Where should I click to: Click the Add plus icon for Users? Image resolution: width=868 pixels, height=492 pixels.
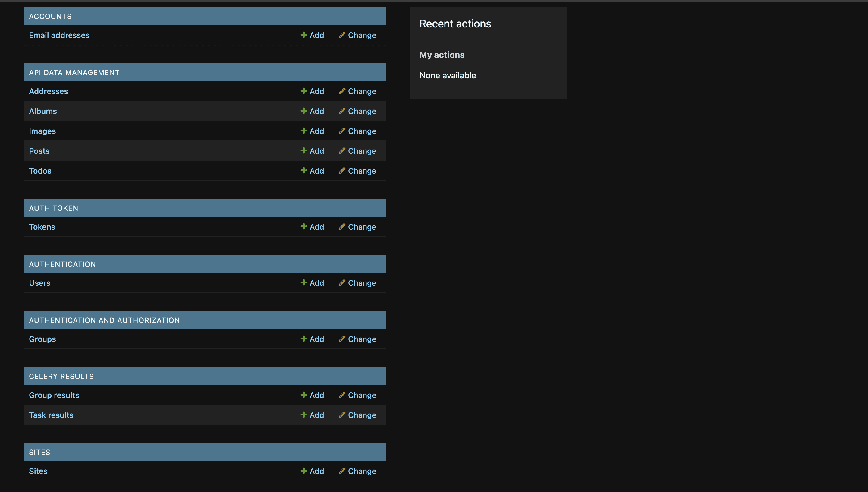(x=303, y=283)
